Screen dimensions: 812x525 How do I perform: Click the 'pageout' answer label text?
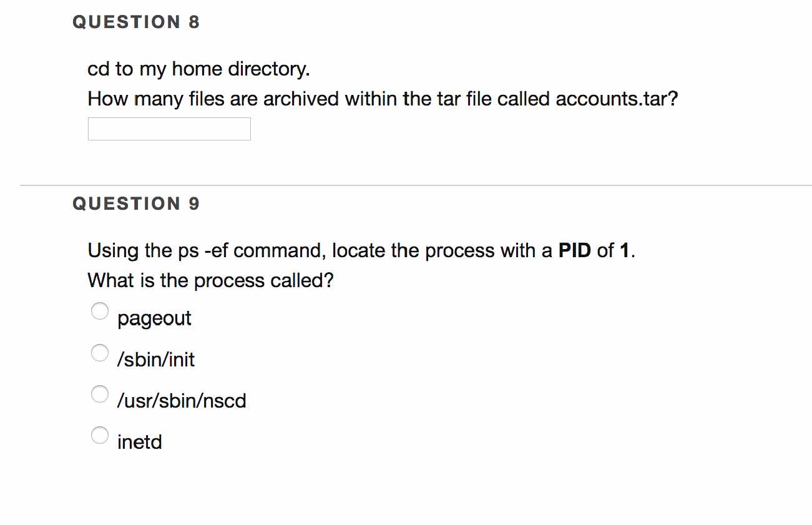(x=154, y=318)
